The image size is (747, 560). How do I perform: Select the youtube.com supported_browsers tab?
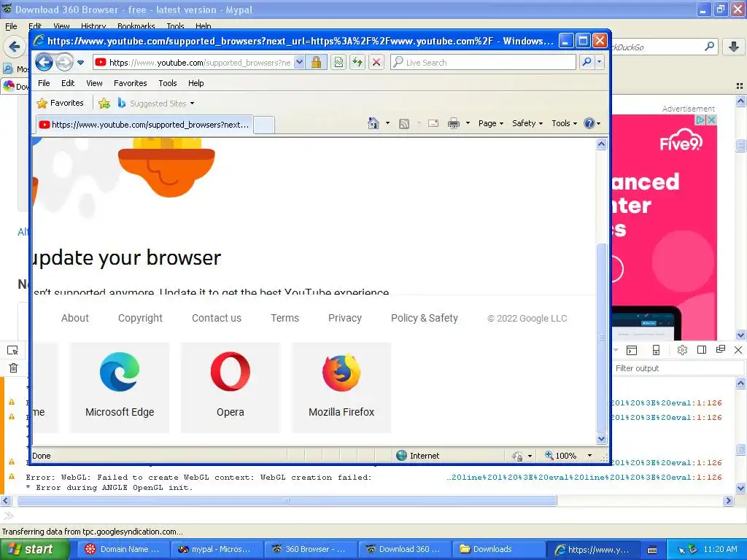[x=144, y=125]
